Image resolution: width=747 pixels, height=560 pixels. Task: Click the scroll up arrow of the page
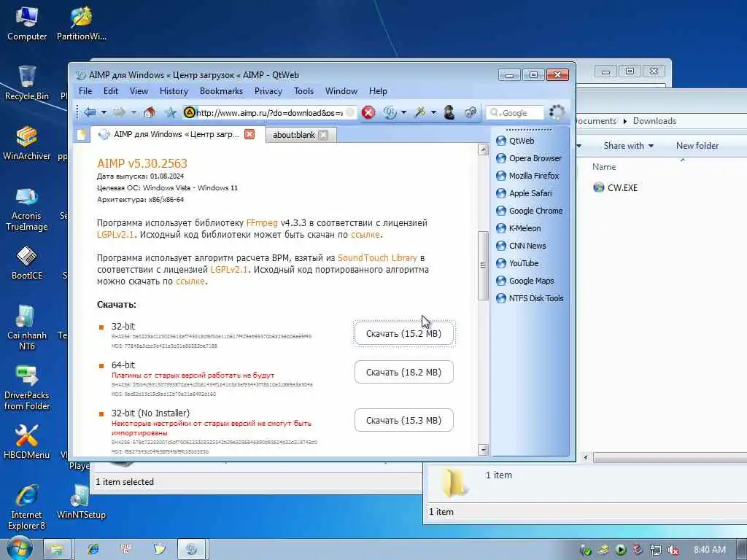click(x=483, y=149)
